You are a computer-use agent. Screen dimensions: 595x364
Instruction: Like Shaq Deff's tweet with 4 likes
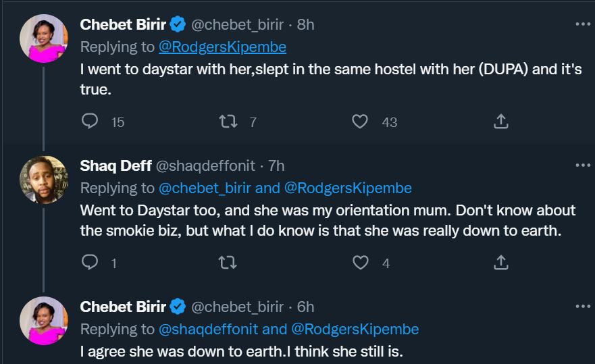tap(361, 263)
